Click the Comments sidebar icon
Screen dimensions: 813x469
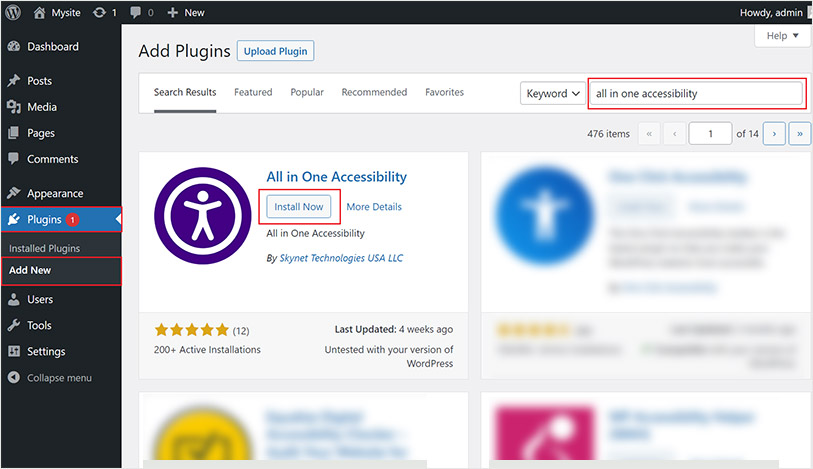click(x=14, y=159)
